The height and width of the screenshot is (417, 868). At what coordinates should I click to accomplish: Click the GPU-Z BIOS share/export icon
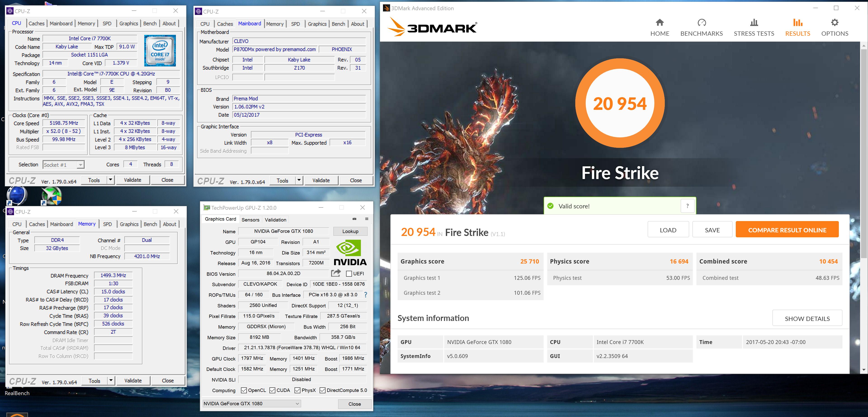click(336, 273)
